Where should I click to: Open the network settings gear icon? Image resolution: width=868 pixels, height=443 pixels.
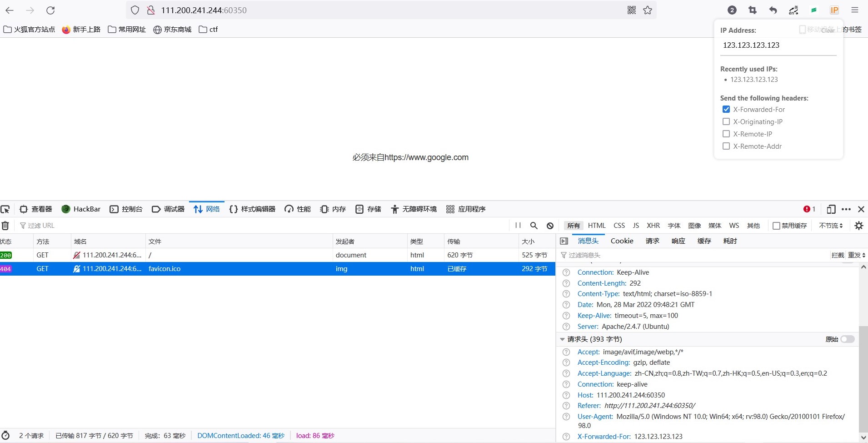(x=859, y=225)
